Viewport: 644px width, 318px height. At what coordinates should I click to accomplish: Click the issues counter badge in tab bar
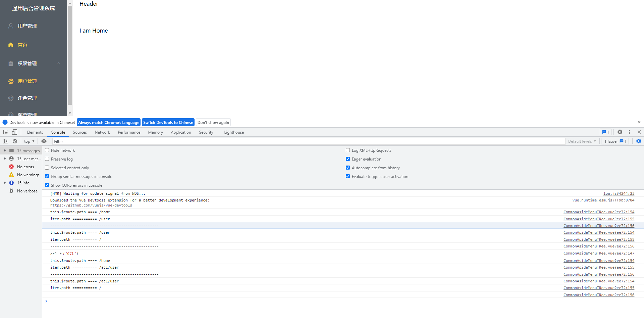605,132
